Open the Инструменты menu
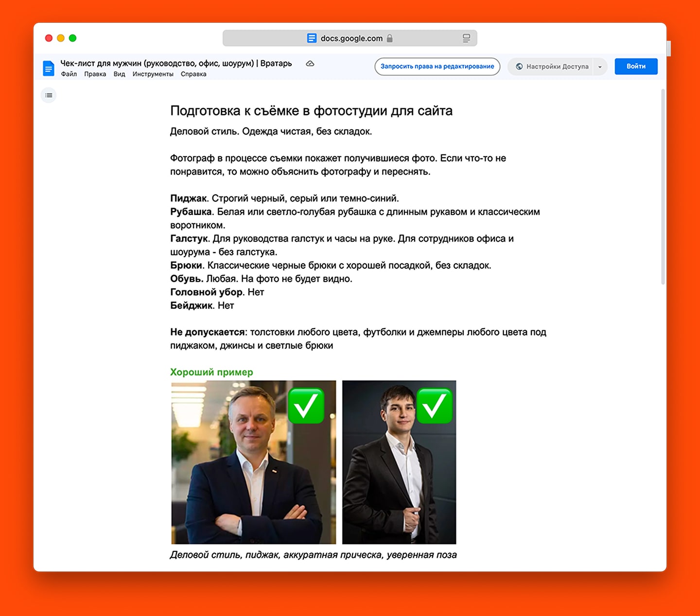This screenshot has width=700, height=616. [x=153, y=74]
